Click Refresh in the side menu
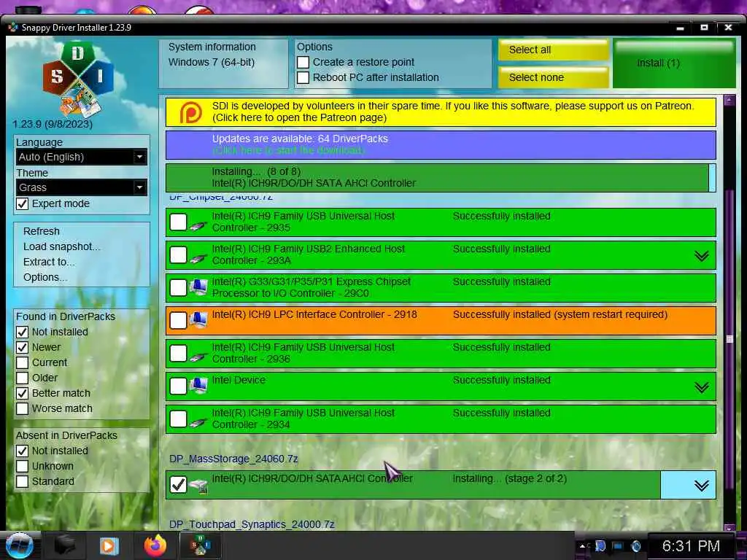The width and height of the screenshot is (747, 560). point(42,231)
